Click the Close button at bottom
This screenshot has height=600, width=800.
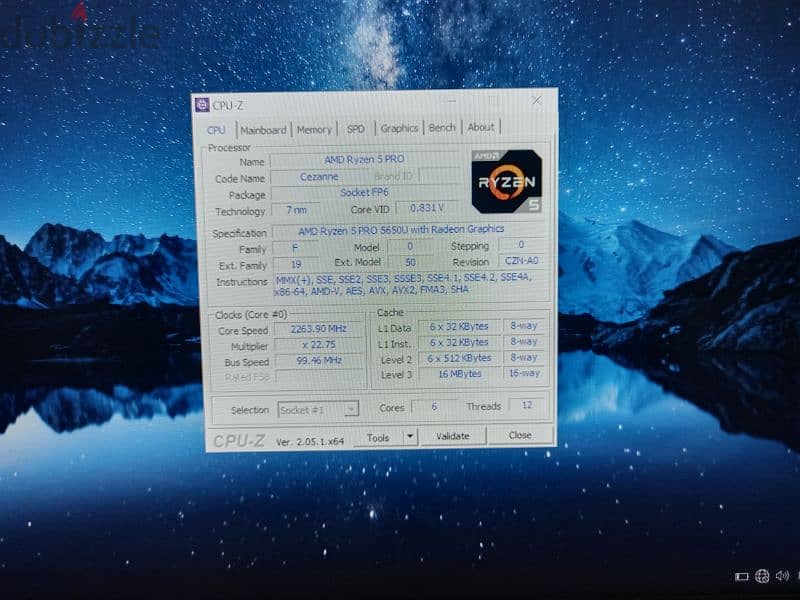click(520, 435)
